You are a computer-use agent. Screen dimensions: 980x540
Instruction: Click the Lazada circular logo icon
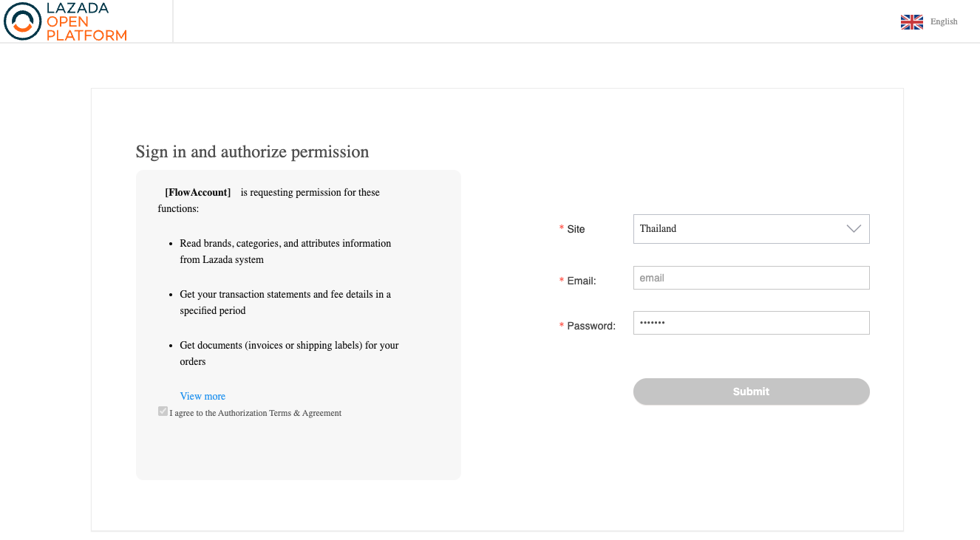(x=22, y=21)
